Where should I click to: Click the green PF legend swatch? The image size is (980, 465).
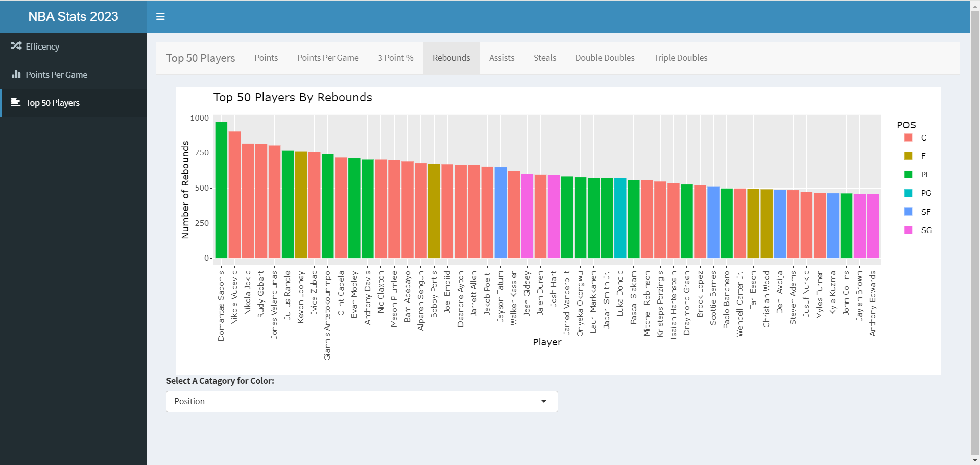coord(908,175)
